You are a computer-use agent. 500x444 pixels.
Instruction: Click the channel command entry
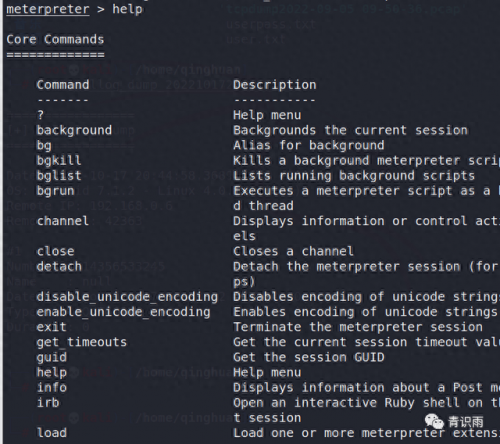pos(63,221)
